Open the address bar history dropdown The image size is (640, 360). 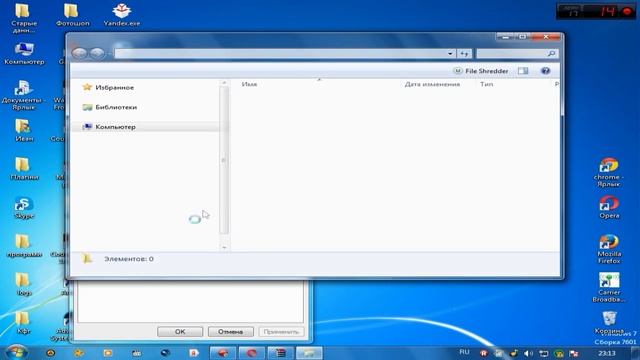click(x=450, y=53)
